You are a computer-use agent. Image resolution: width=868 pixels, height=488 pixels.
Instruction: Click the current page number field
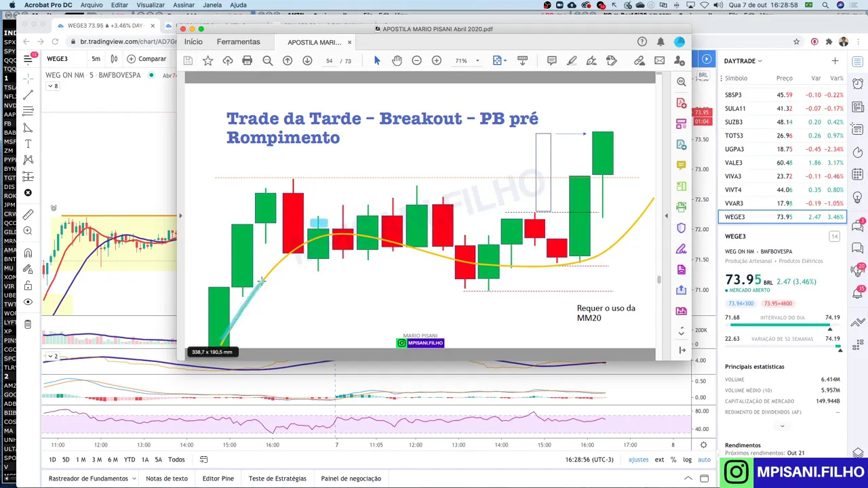tap(329, 61)
